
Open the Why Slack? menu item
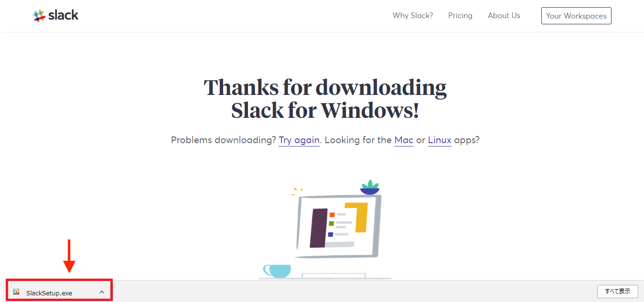tap(412, 15)
